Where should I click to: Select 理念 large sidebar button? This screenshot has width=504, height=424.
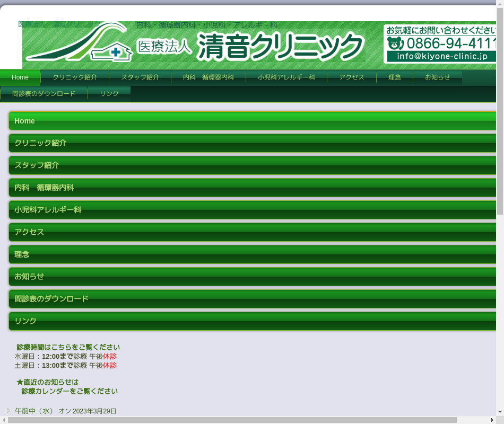[253, 254]
